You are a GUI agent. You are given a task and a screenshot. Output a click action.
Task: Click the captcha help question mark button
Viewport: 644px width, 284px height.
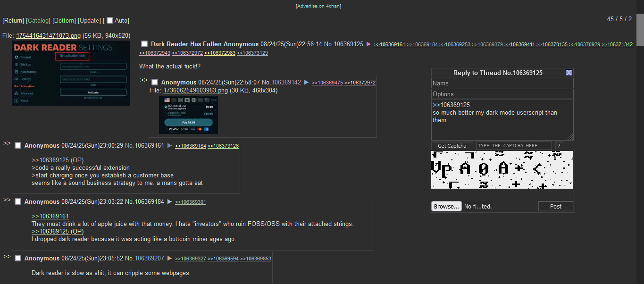[559, 146]
